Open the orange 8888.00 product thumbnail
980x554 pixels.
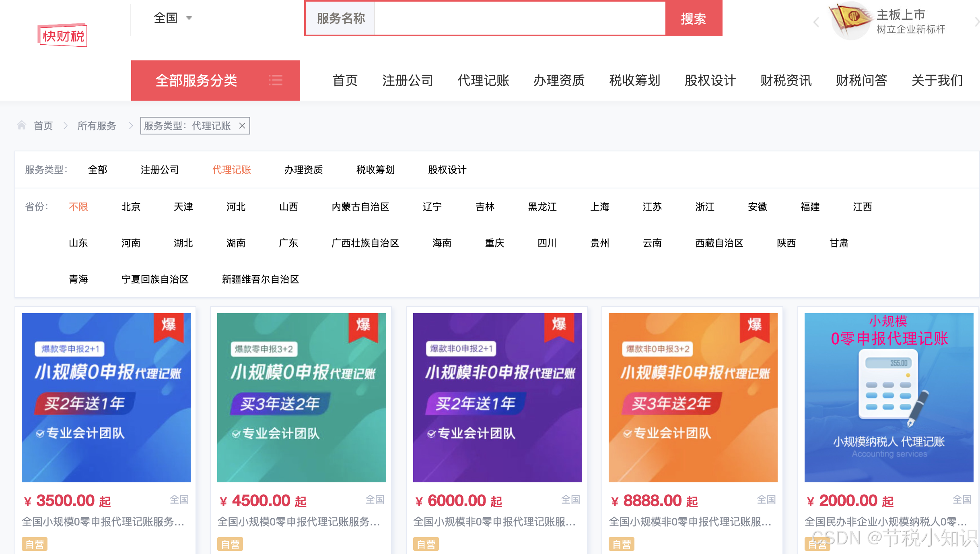(693, 397)
